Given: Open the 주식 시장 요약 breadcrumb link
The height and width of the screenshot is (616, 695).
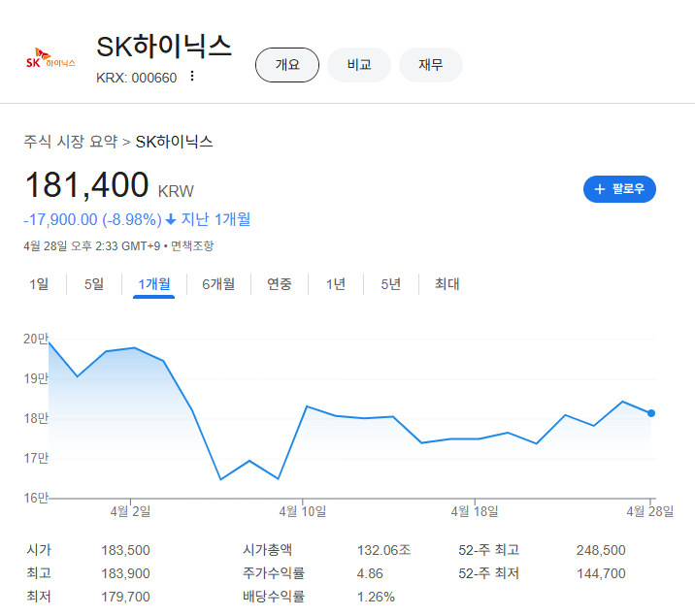Looking at the screenshot, I should pyautogui.click(x=71, y=142).
